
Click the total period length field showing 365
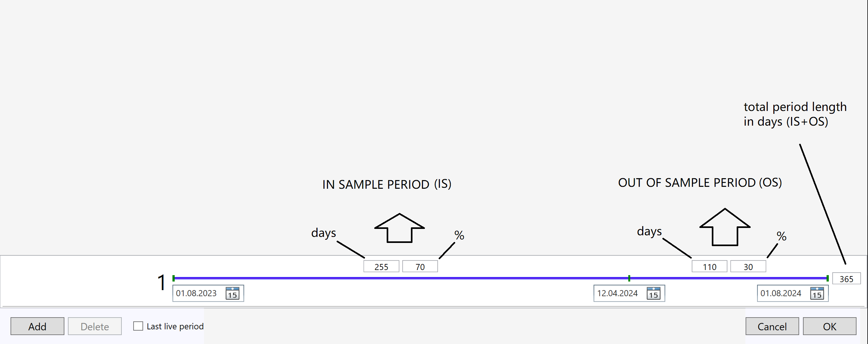846,279
